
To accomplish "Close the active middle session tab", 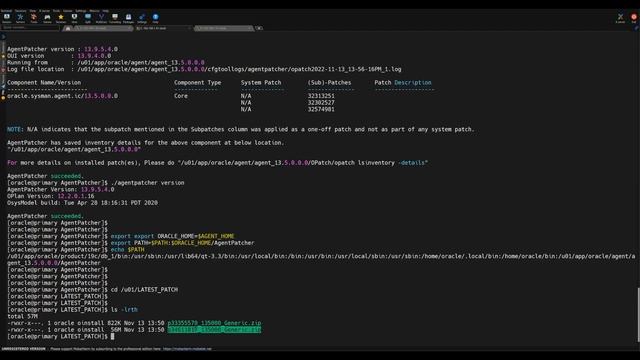I will click(189, 28).
